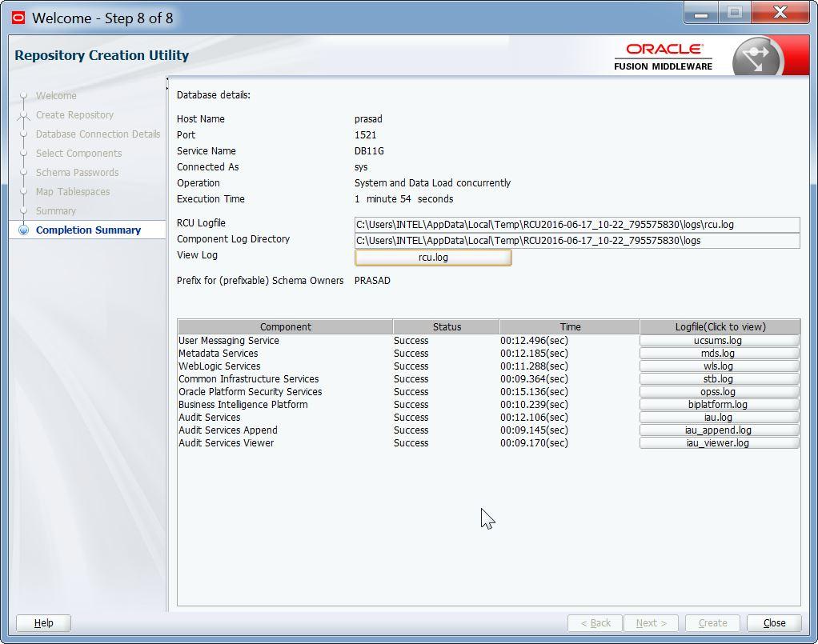Click the Oracle window title icon
The image size is (818, 644).
tap(18, 18)
